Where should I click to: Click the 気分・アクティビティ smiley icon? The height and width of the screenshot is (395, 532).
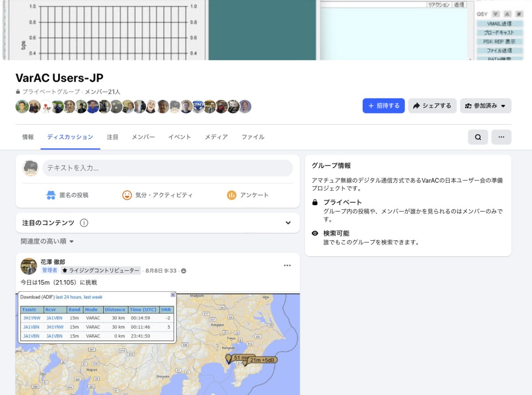127,195
